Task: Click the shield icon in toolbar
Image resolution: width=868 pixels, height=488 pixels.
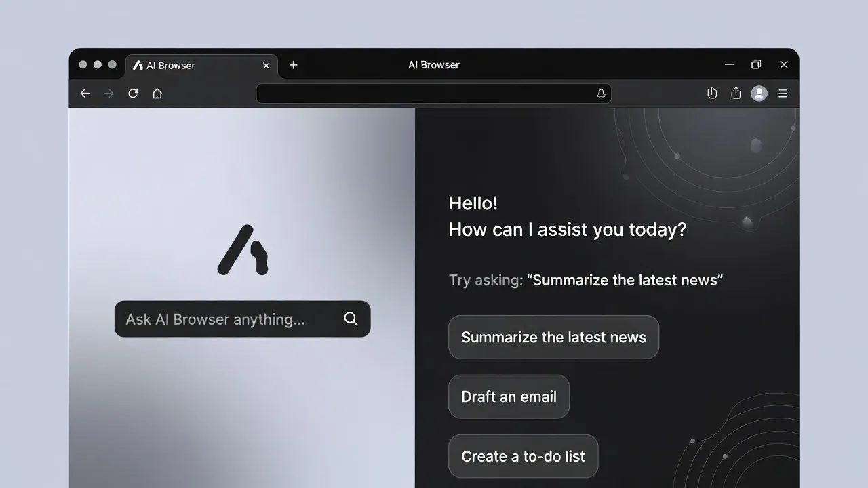Action: (x=712, y=94)
